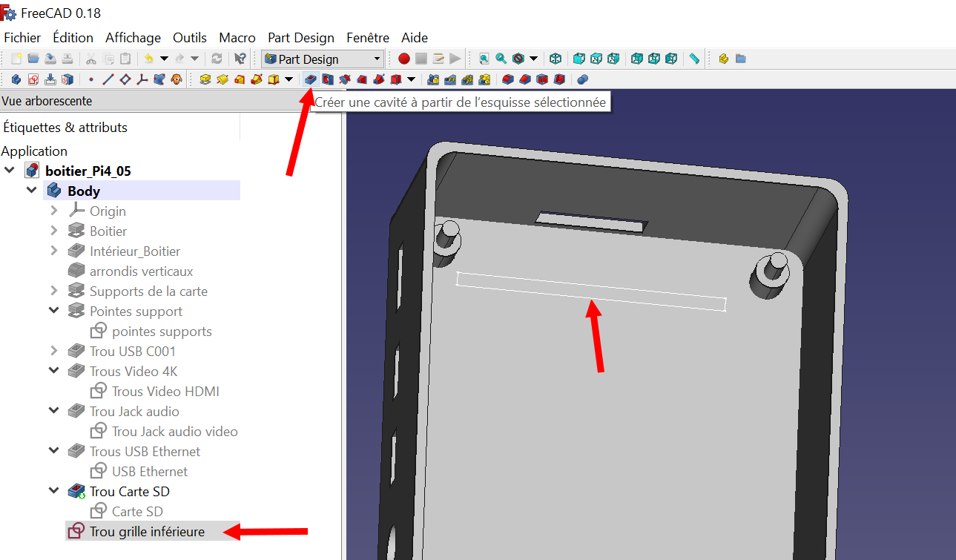
Task: Click the Refresh recompute icon
Action: click(x=217, y=59)
